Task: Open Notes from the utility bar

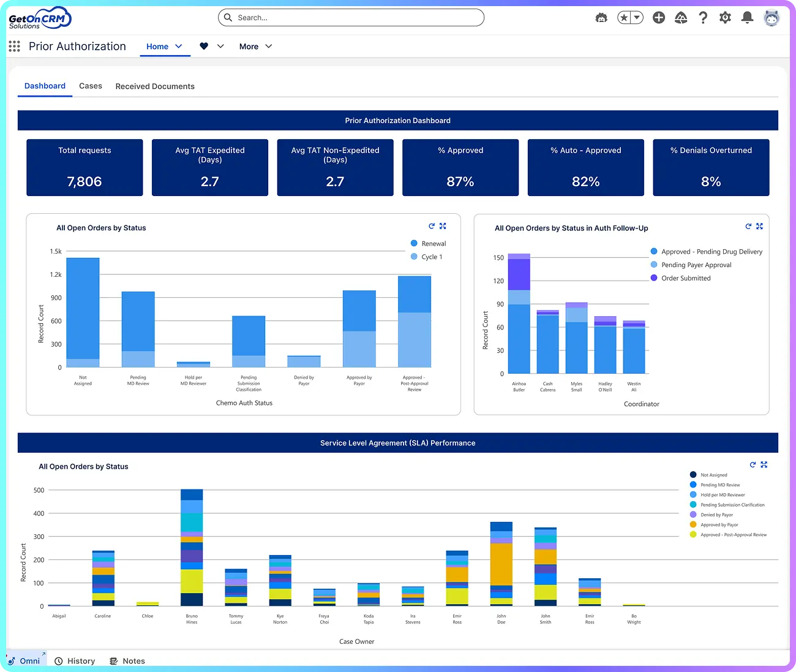Action: [x=127, y=660]
